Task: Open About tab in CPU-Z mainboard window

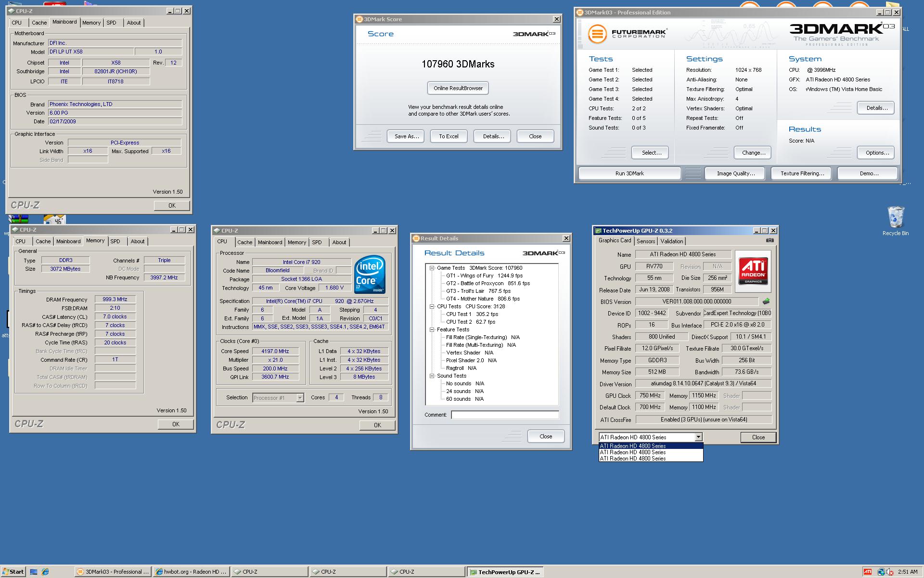Action: pyautogui.click(x=134, y=23)
